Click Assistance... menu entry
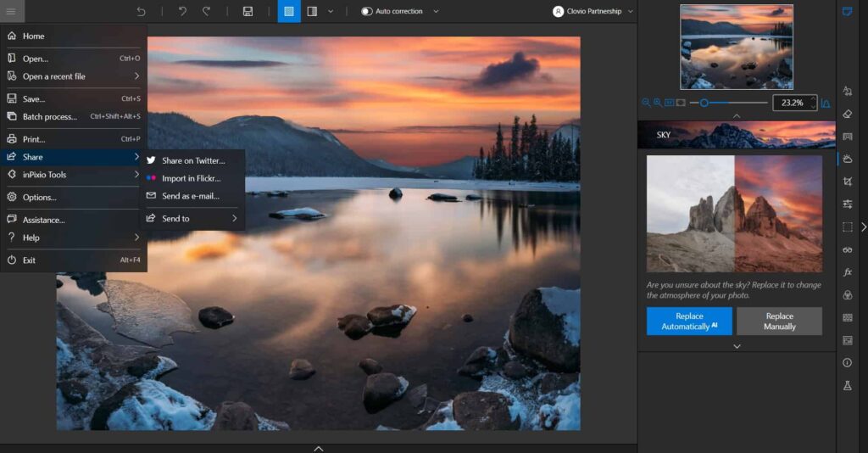This screenshot has width=868, height=453. [74, 220]
